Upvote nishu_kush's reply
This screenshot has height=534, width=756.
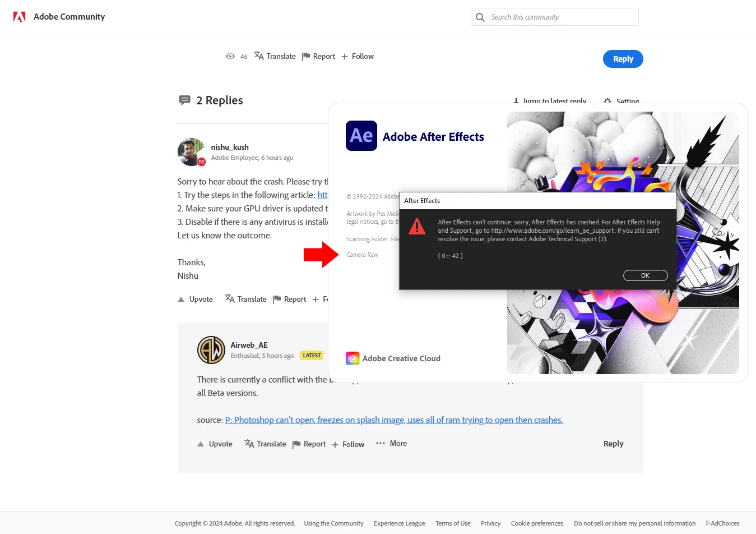coord(195,299)
